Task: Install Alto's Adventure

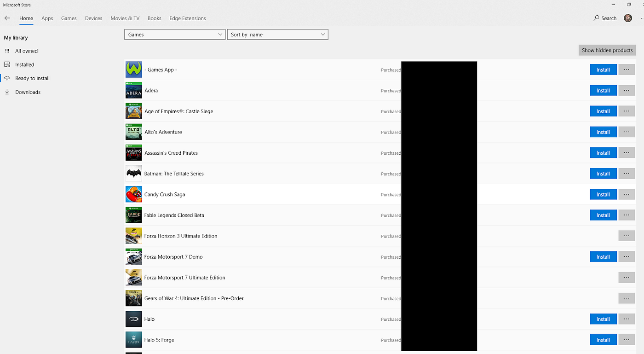Action: 603,132
